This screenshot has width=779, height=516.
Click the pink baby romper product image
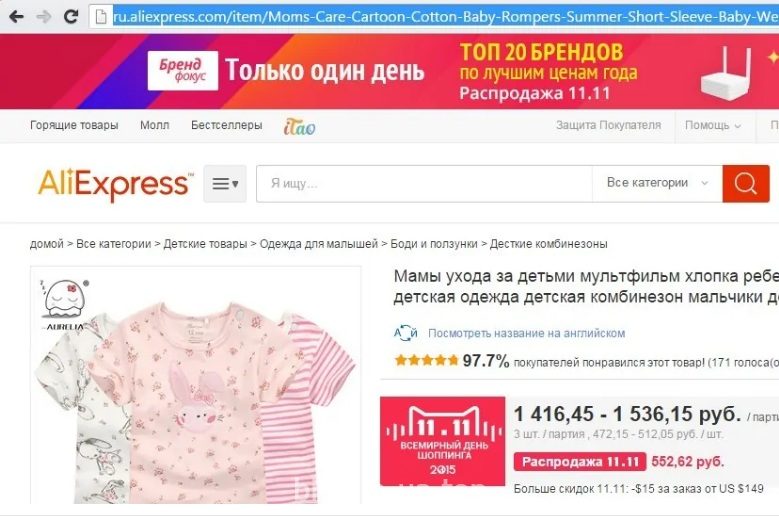click(196, 385)
